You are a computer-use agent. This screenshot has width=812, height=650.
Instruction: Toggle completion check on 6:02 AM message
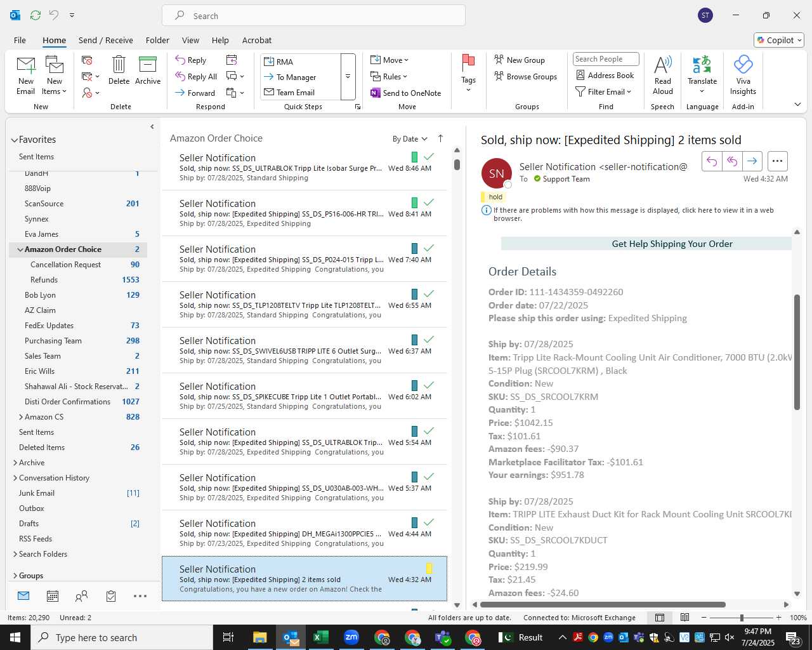coord(429,385)
